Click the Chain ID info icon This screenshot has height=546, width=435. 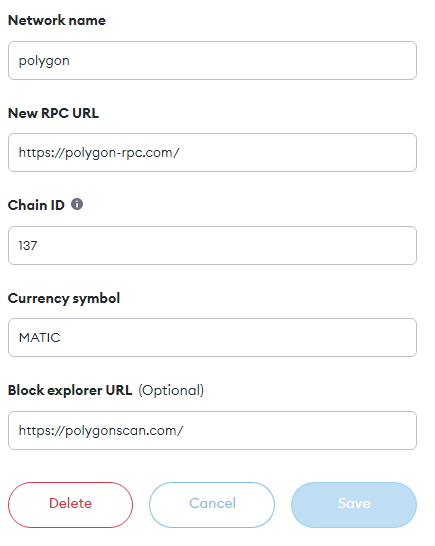pos(77,204)
